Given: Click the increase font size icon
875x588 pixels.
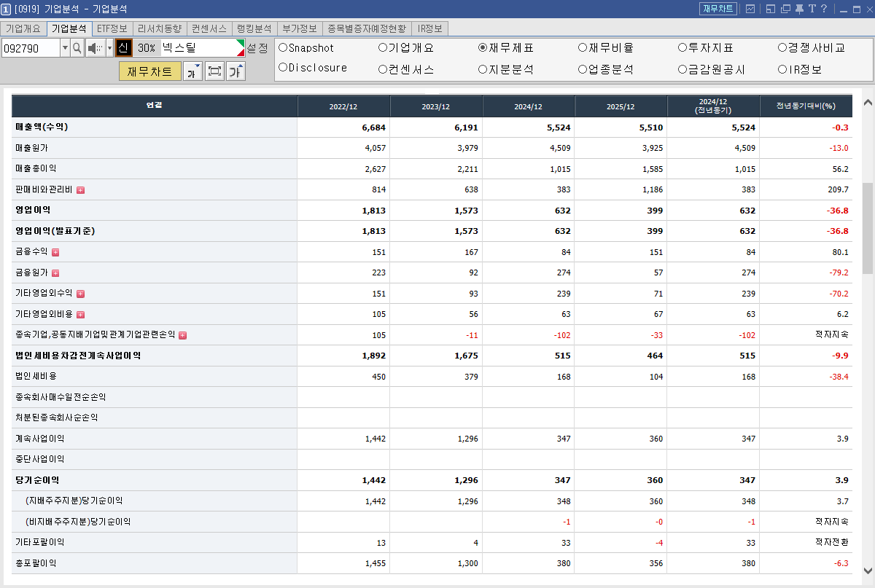Looking at the screenshot, I should point(236,71).
